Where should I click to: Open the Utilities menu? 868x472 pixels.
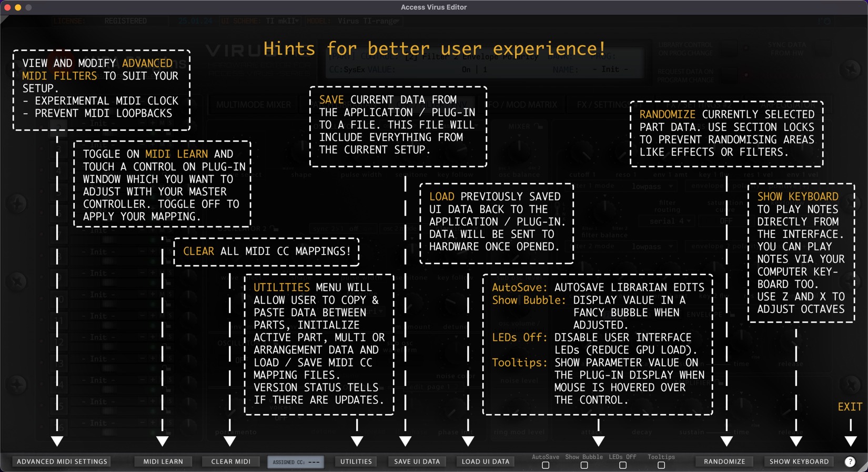click(x=356, y=461)
